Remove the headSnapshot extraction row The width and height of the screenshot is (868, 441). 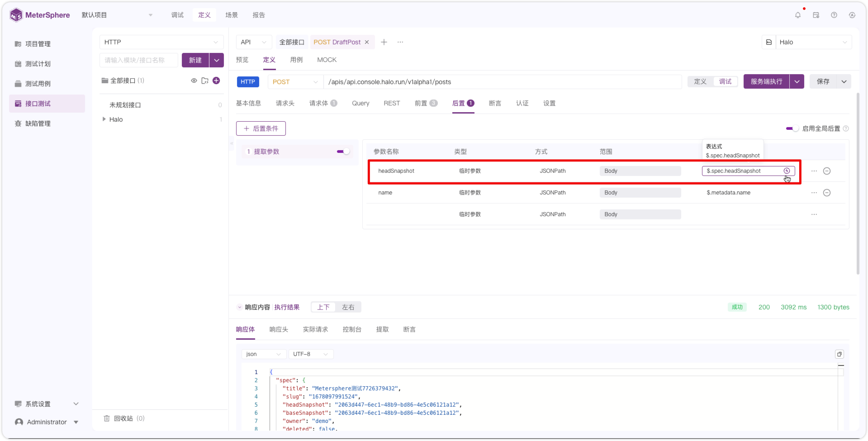pyautogui.click(x=827, y=171)
